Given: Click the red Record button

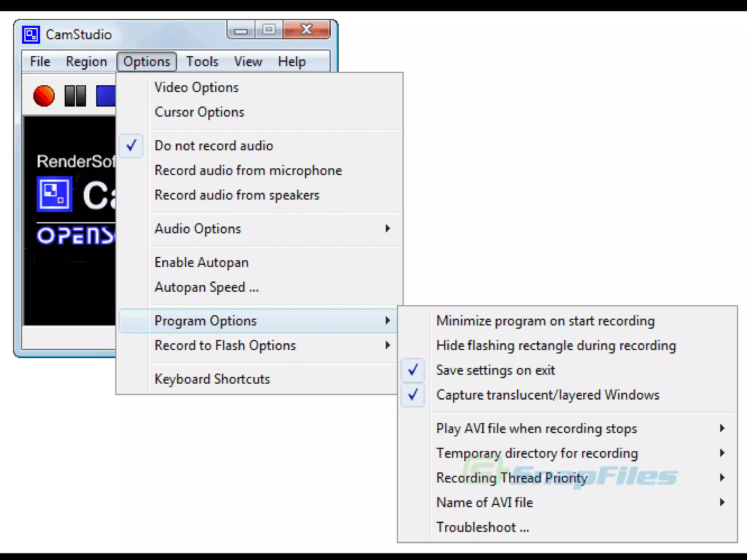Looking at the screenshot, I should pos(44,96).
